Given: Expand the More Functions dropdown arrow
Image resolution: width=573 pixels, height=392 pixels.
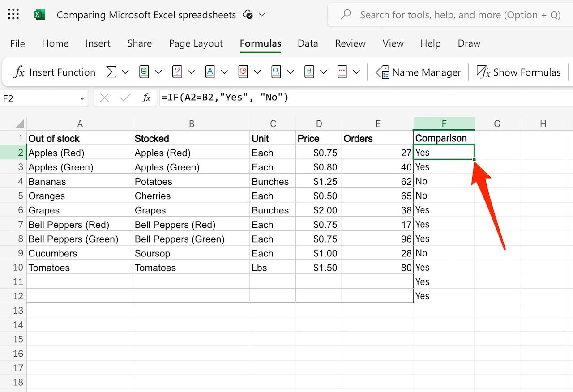Looking at the screenshot, I should tap(357, 72).
